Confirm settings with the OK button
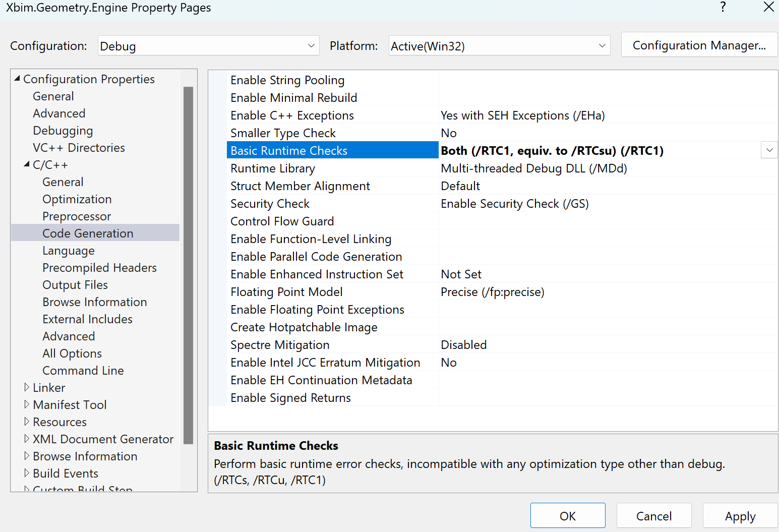 coord(568,515)
